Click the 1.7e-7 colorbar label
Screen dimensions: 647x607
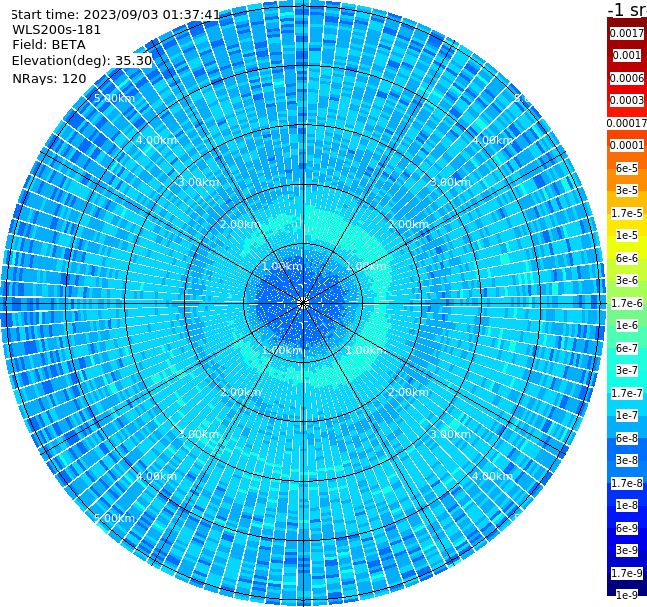tap(627, 393)
